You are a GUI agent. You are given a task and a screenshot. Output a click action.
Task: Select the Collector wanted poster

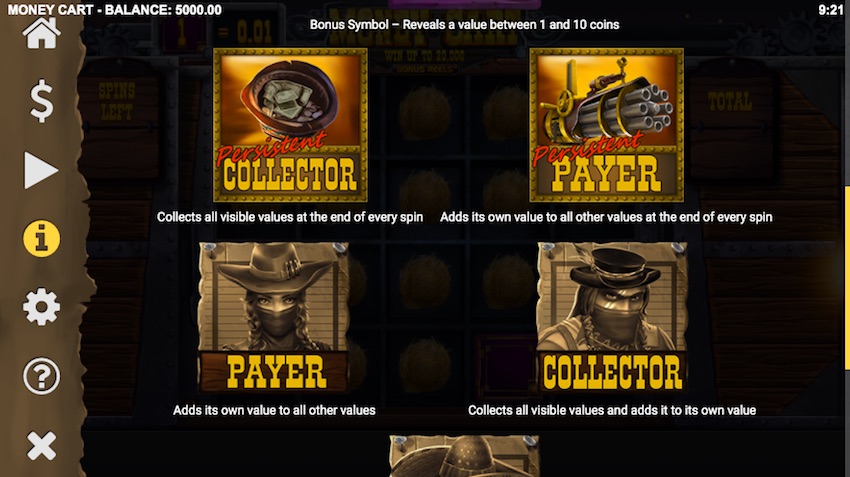(612, 318)
